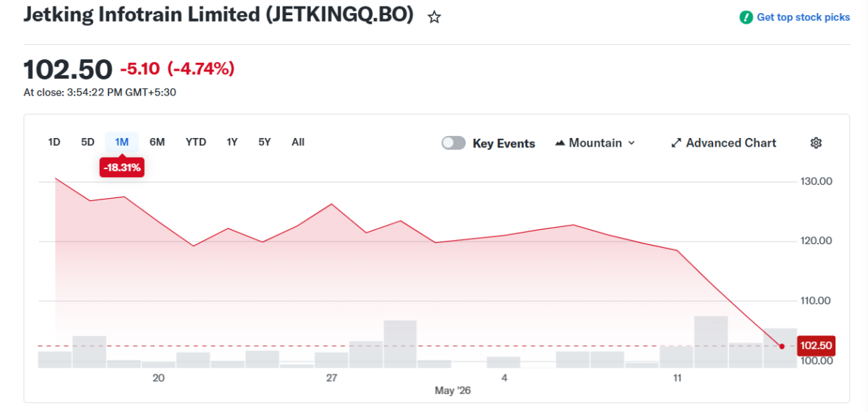Click the large 102.50 price value
Image resolution: width=868 pixels, height=412 pixels.
tap(68, 69)
